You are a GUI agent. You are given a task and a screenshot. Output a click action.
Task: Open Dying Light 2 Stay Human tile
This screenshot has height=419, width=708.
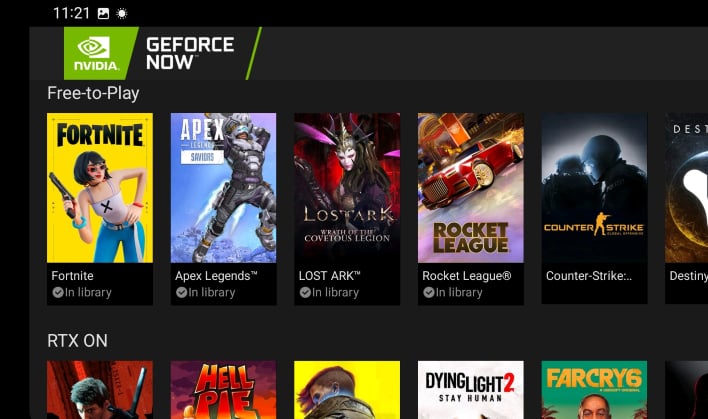click(471, 390)
